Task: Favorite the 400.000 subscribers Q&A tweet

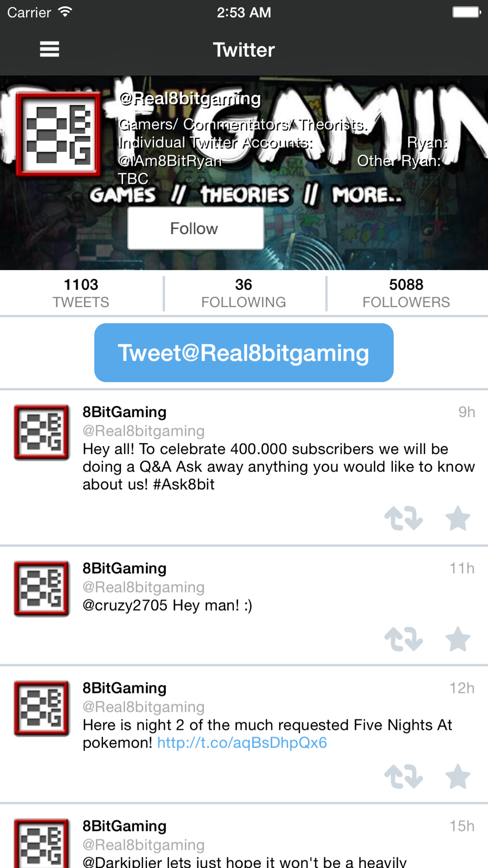Action: pyautogui.click(x=458, y=518)
